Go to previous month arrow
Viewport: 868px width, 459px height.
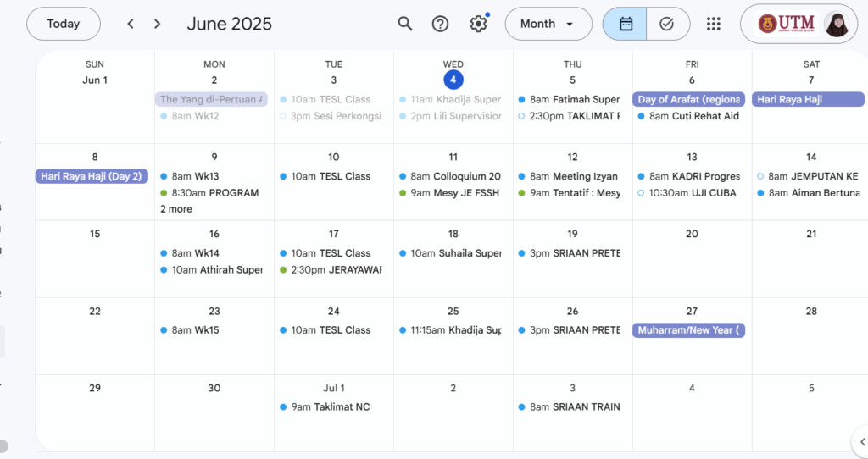coord(131,24)
